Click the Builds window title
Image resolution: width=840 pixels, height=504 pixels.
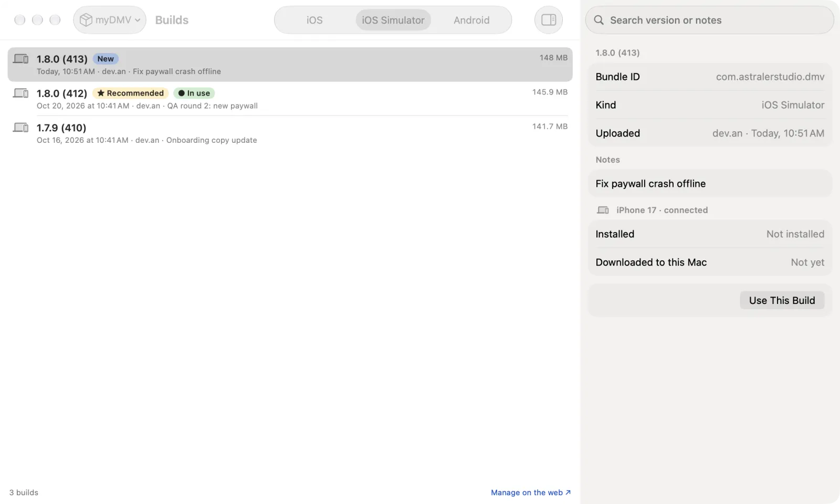[x=172, y=20]
